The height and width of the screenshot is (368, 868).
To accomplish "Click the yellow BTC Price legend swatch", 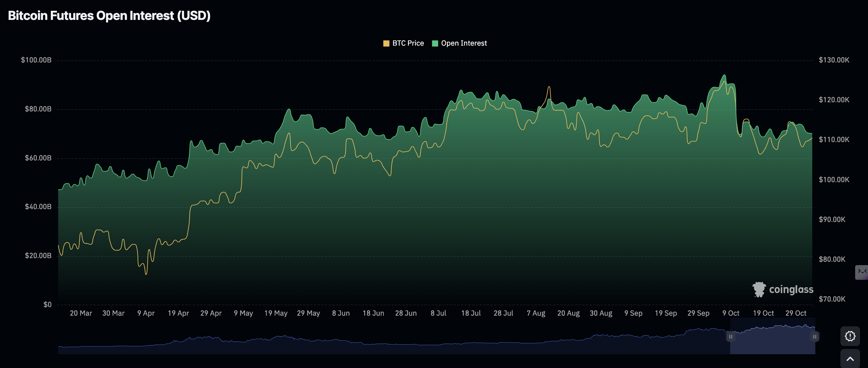I will click(x=386, y=43).
